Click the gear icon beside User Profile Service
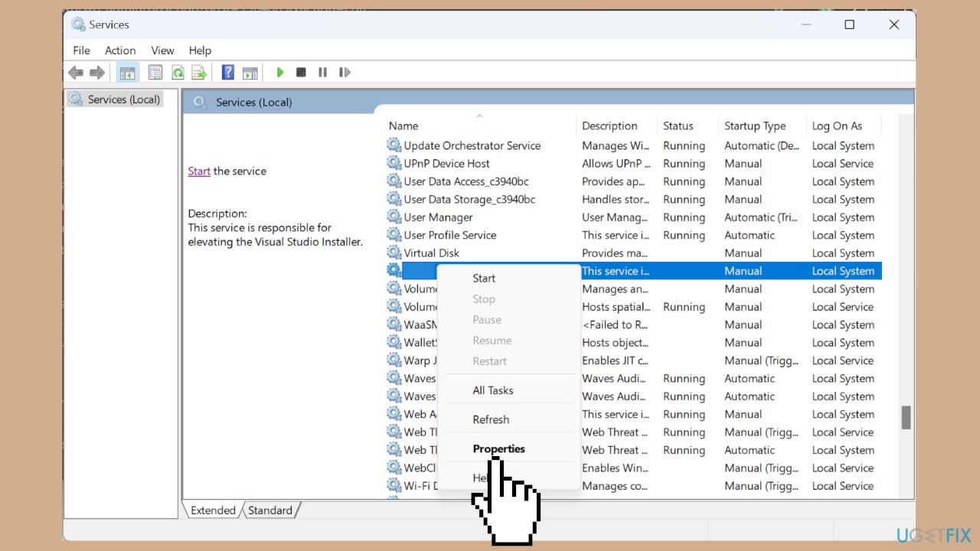This screenshot has height=551, width=980. point(394,235)
